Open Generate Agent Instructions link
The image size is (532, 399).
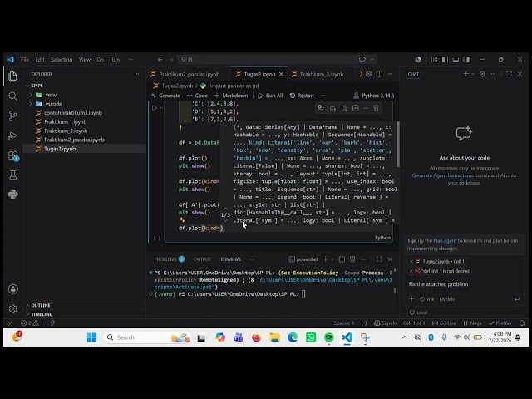click(x=442, y=175)
